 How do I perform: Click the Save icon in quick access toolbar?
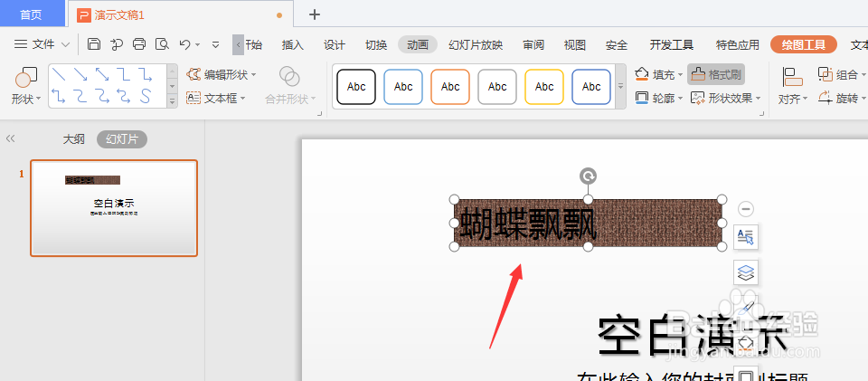tap(94, 44)
